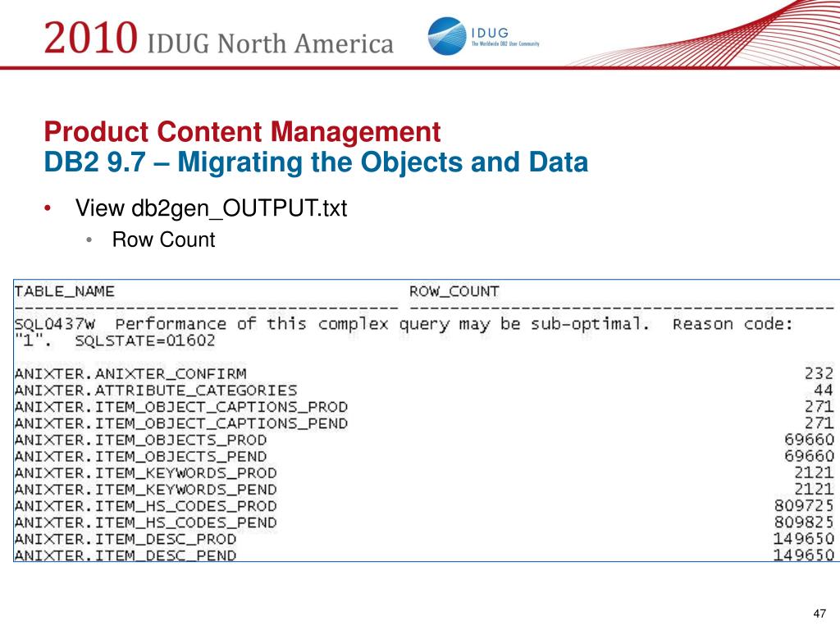Select row ANIXTER.ANIXTER_CONFIRM
Image resolution: width=840 pixels, height=630 pixels.
click(x=424, y=373)
